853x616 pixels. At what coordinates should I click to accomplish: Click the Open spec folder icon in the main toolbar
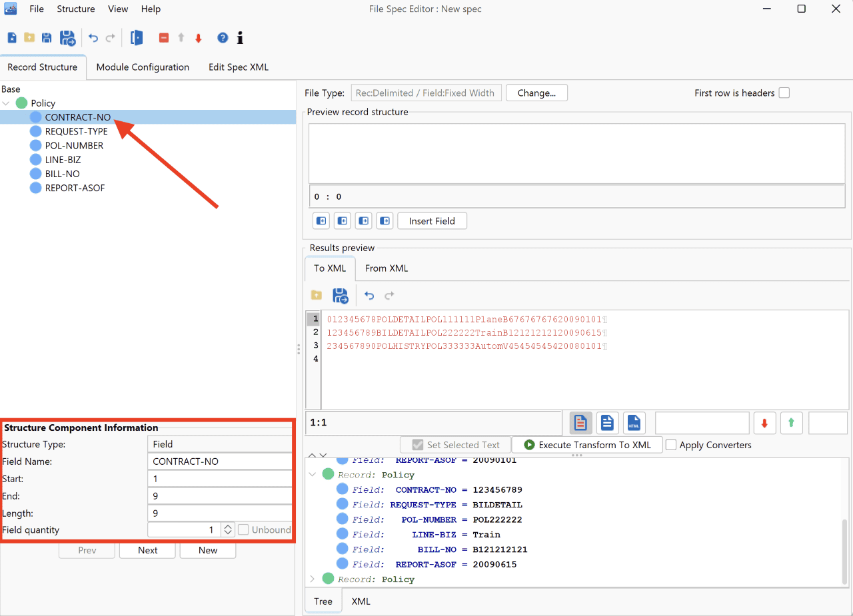[x=29, y=38]
